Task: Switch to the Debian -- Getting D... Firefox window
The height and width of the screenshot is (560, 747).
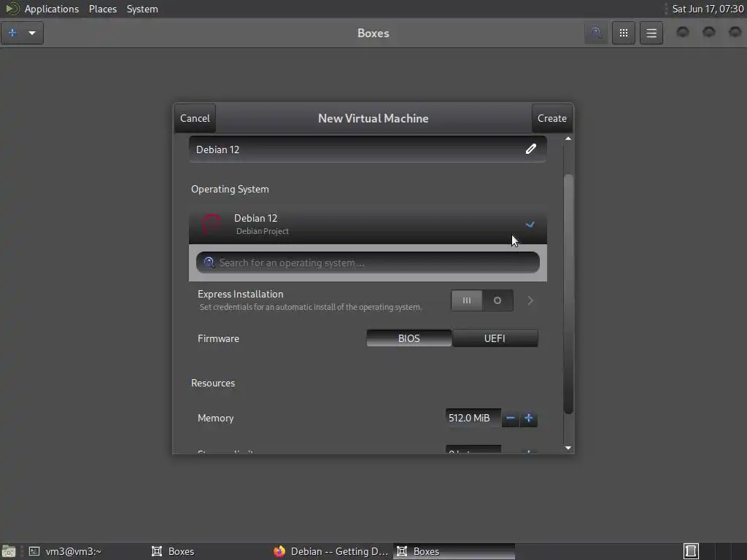Action: click(331, 551)
